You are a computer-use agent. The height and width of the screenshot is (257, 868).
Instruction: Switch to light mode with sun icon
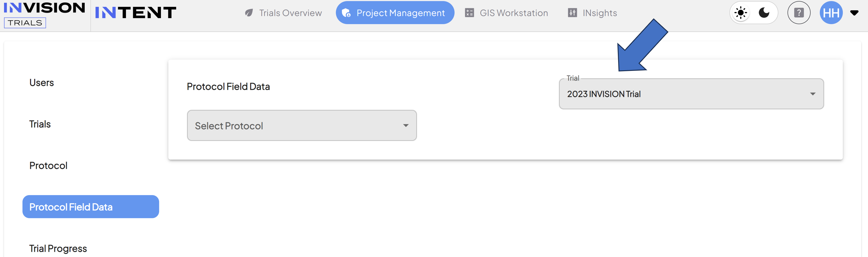741,13
